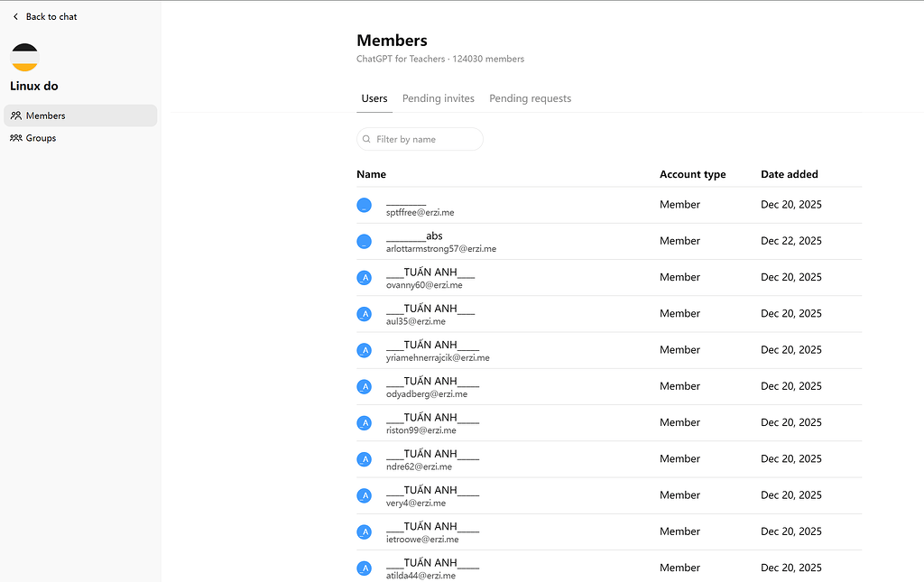Viewport: 924px width, 582px height.
Task: Click the avatar beside arlottarmstrong57@erzi.me
Action: click(x=365, y=242)
